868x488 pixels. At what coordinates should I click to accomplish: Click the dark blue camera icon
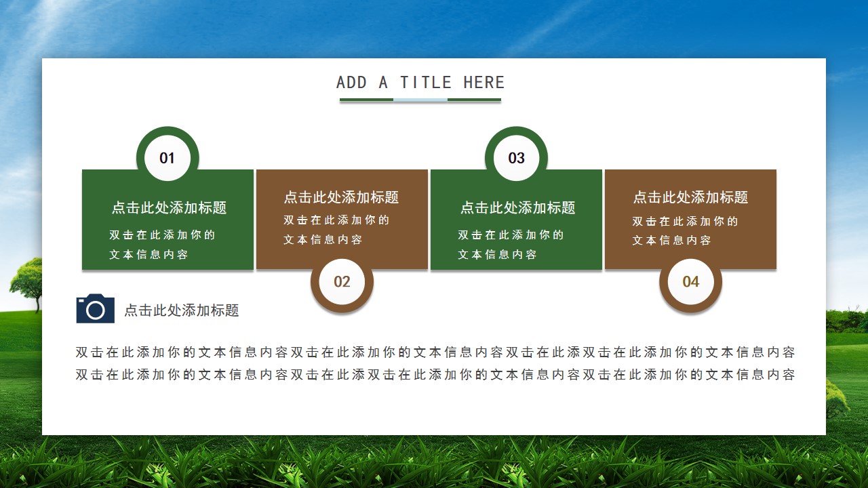[x=96, y=308]
